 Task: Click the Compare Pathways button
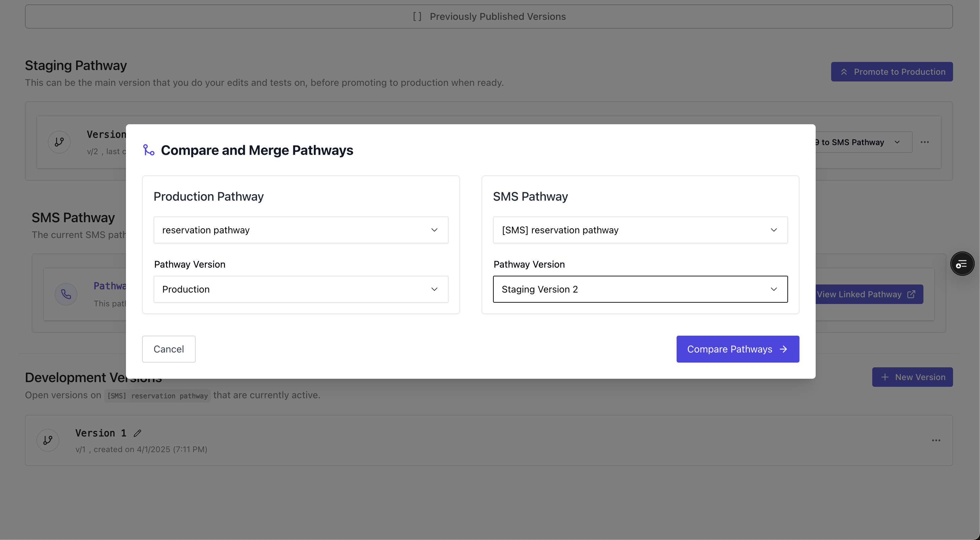click(737, 349)
